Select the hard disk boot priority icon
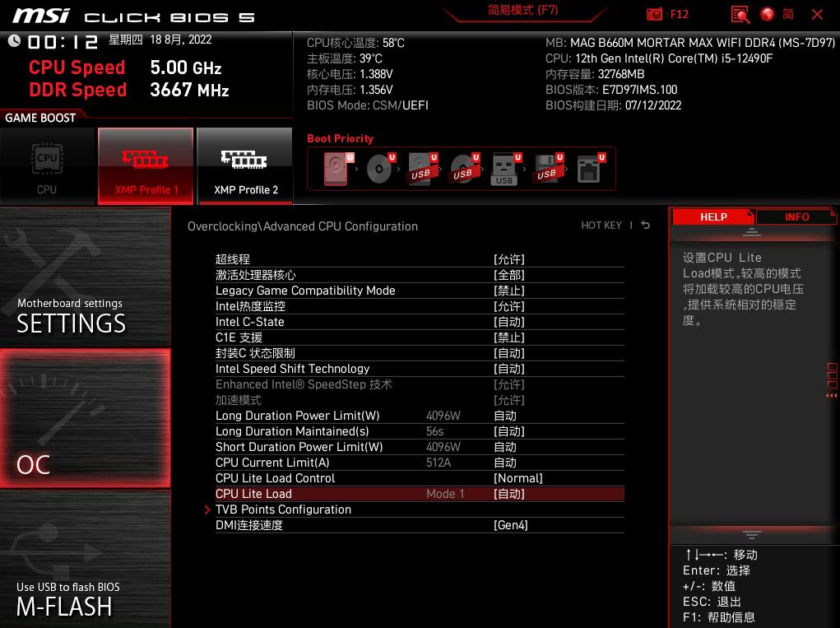Viewport: 840px width, 628px height. 336,167
